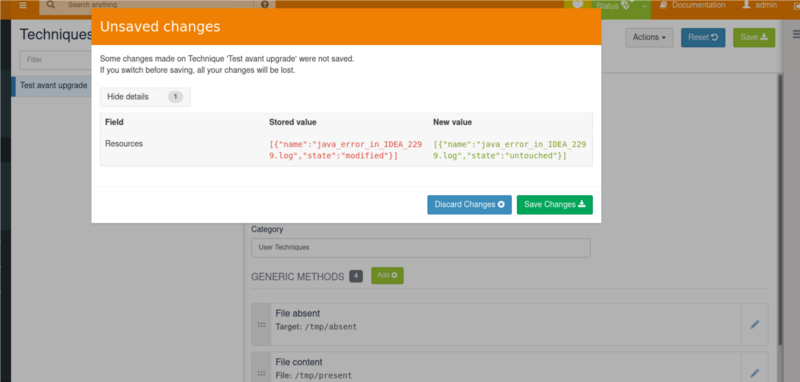
Task: Open the right-side panel hamburger icon
Action: [795, 34]
